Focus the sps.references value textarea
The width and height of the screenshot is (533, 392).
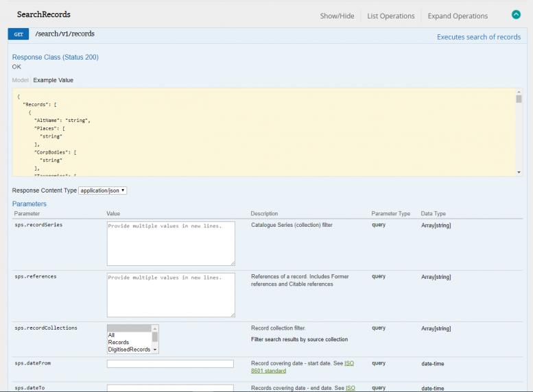[x=171, y=295]
